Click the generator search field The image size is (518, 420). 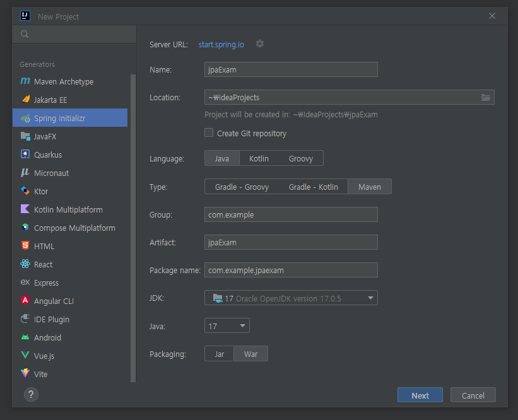pos(74,34)
